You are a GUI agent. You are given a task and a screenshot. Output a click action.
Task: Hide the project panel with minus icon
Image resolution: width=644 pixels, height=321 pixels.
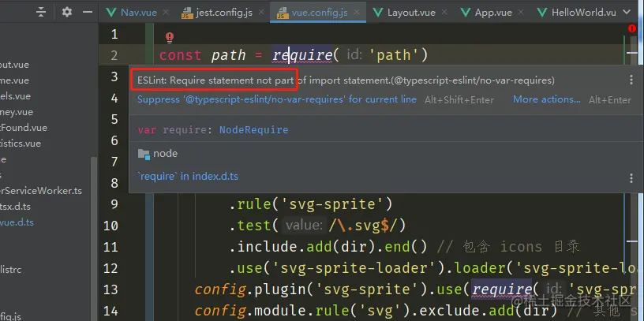[x=88, y=13]
